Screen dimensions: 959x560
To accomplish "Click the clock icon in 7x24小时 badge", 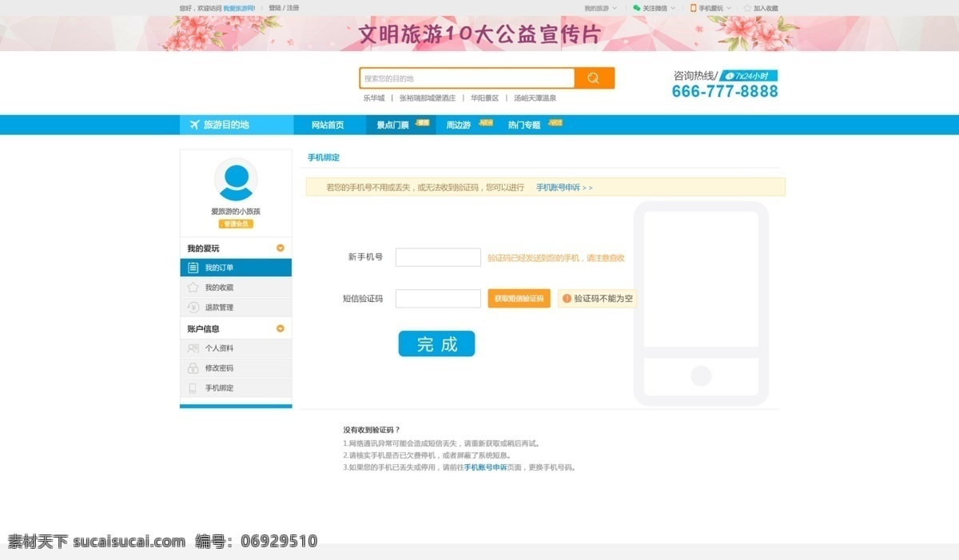I will pyautogui.click(x=730, y=76).
